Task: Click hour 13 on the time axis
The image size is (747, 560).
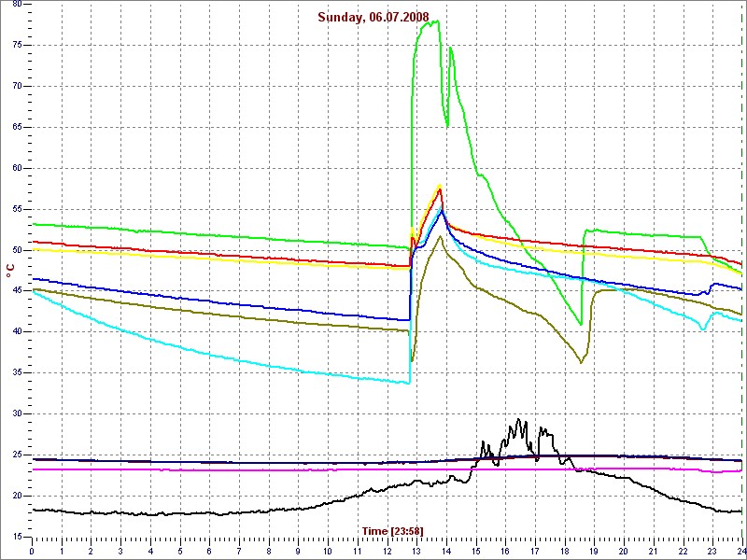Action: [416, 551]
